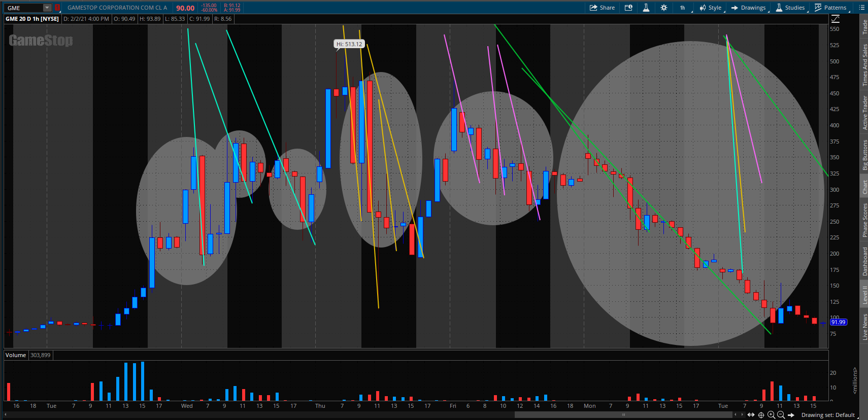Click the right arrow drawing tool icon
This screenshot has height=420, width=868.
pyautogui.click(x=791, y=415)
